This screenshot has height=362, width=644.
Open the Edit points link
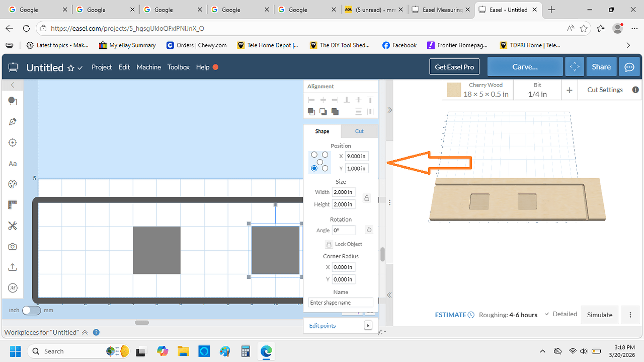point(323,326)
